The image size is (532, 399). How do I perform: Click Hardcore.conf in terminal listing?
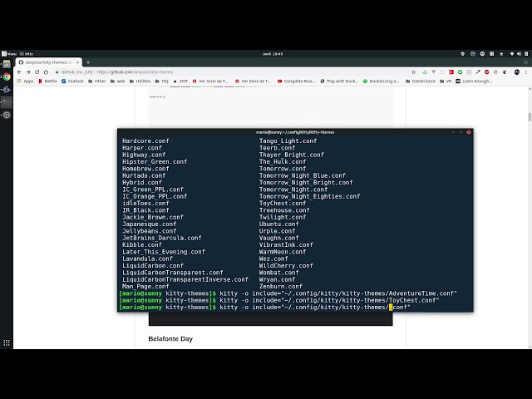click(145, 140)
